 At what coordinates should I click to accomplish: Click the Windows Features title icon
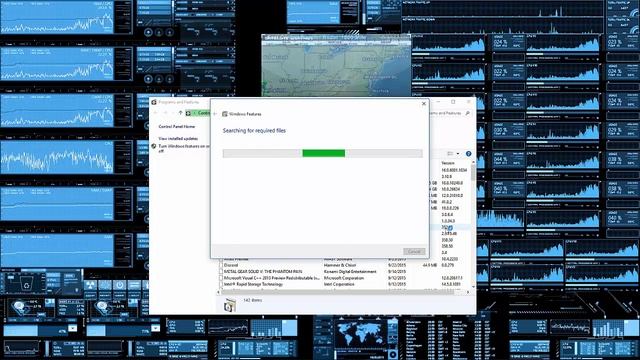click(224, 114)
